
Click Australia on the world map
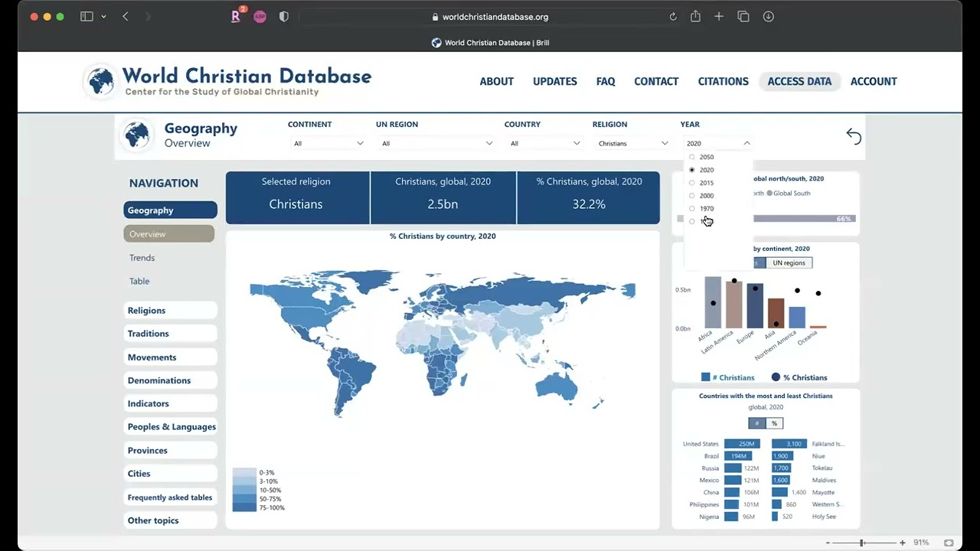pyautogui.click(x=556, y=387)
